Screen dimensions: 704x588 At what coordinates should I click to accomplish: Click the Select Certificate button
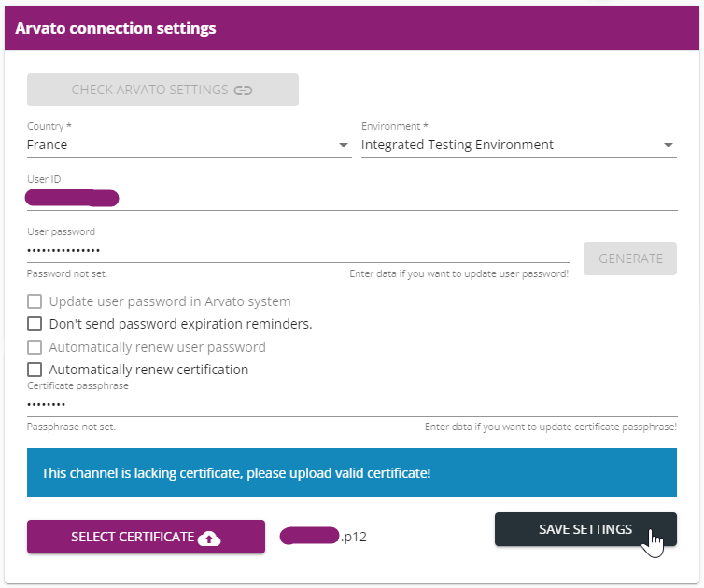pyautogui.click(x=146, y=537)
